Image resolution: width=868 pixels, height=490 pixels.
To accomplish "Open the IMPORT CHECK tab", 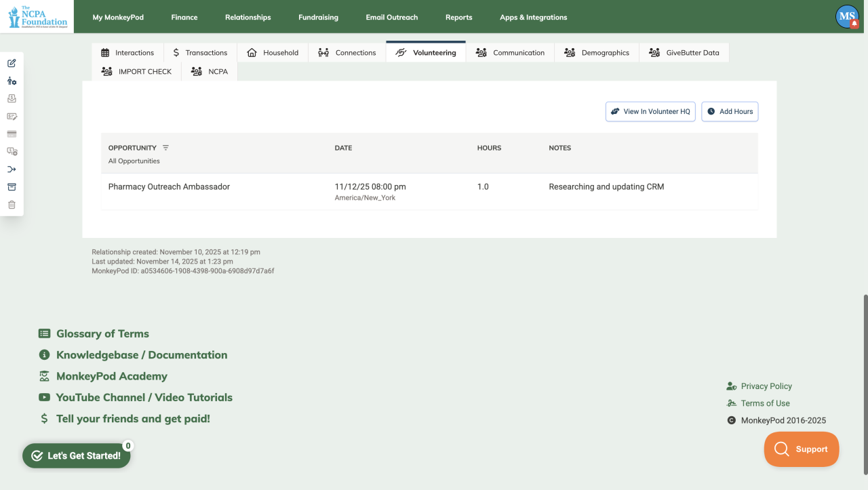I will point(136,71).
